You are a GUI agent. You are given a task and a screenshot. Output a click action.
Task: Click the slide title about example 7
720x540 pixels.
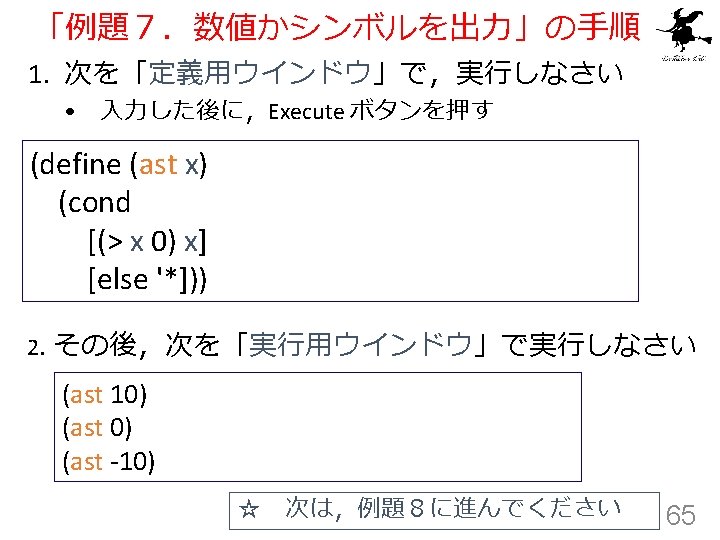click(x=343, y=27)
